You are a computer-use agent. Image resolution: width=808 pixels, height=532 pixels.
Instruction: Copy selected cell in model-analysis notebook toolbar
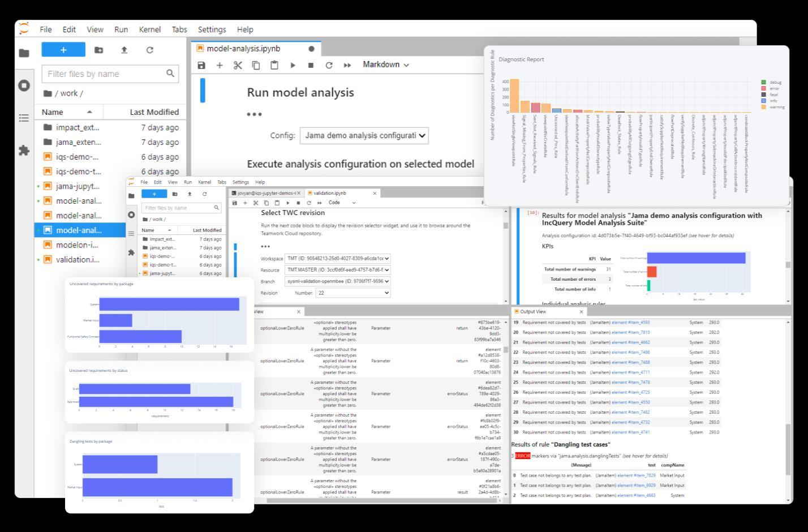tap(256, 65)
